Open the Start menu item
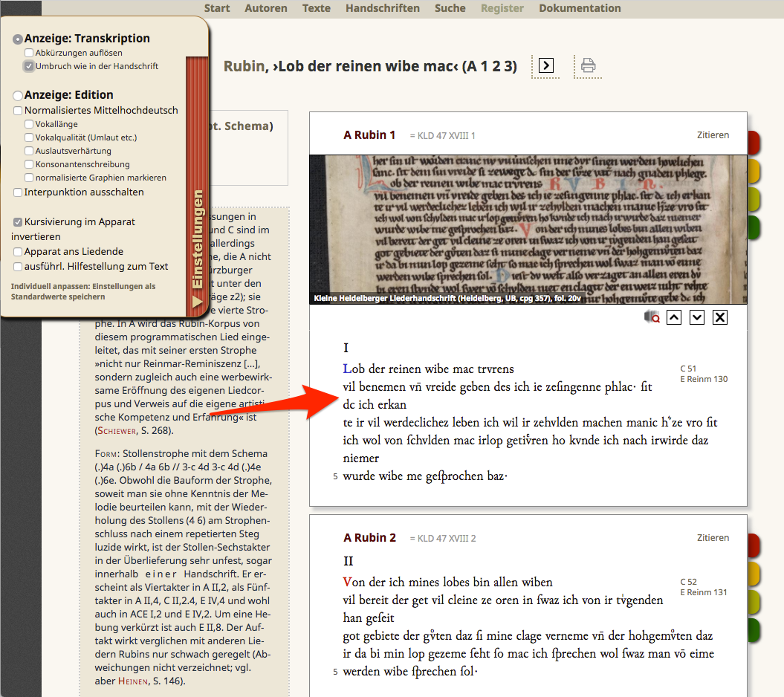The image size is (784, 697). [217, 8]
